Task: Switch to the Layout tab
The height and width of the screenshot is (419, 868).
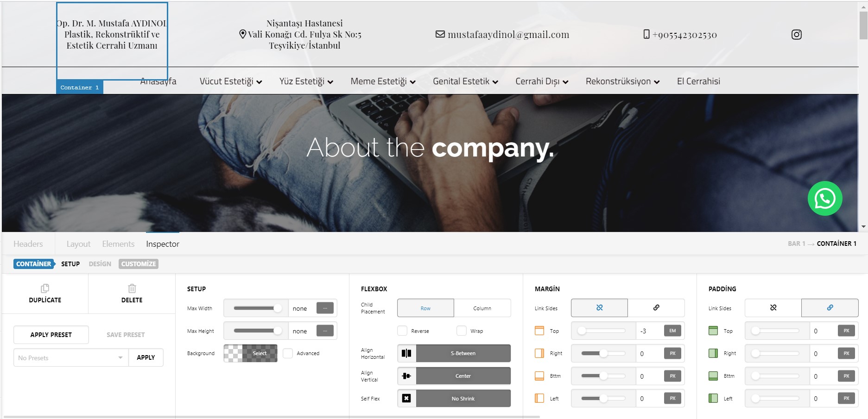Action: 78,244
